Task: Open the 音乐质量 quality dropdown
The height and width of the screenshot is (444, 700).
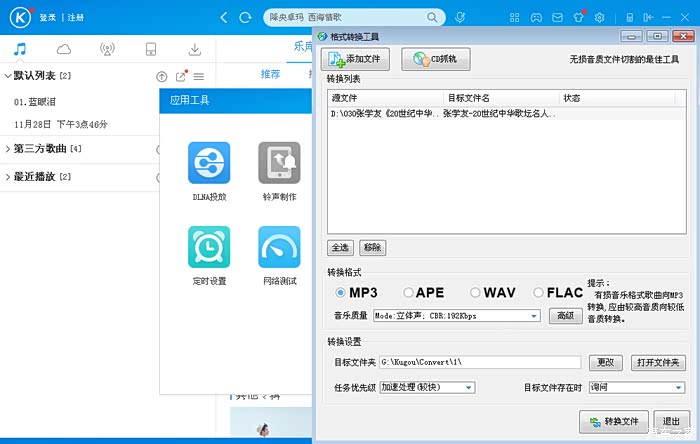Action: pyautogui.click(x=534, y=316)
